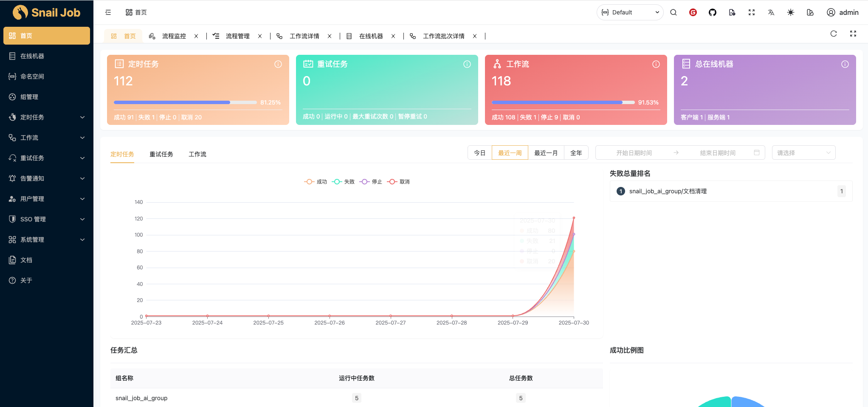868x407 pixels.
Task: Click the 定时任务 success rate progress bar
Action: point(185,102)
